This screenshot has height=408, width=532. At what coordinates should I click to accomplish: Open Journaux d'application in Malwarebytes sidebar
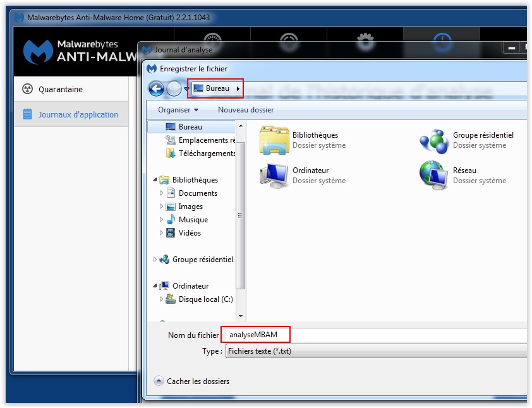click(71, 114)
